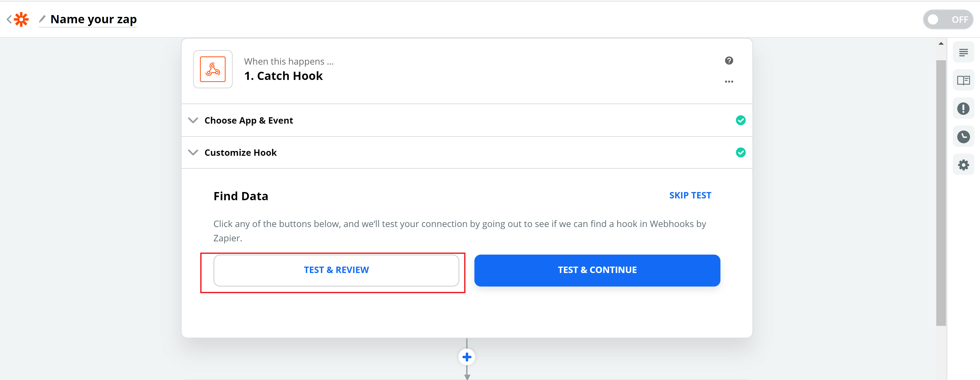
Task: Open the zap description notes sidebar icon
Action: (x=963, y=52)
